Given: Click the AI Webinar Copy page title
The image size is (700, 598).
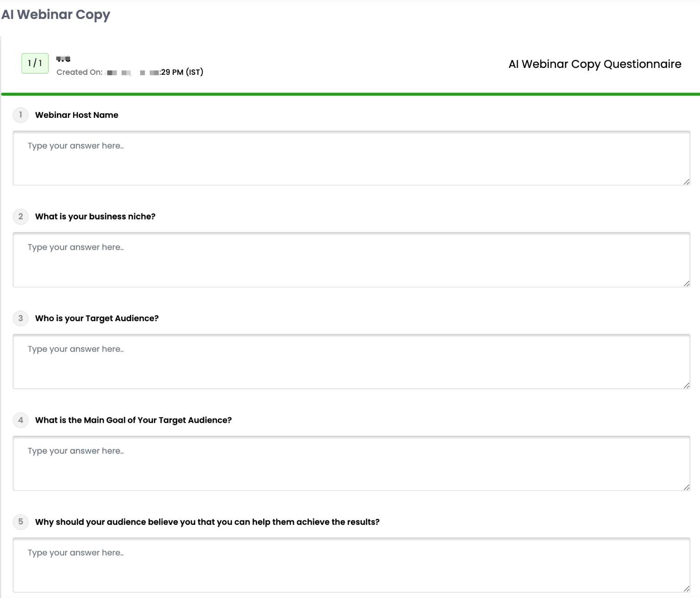Looking at the screenshot, I should (56, 14).
